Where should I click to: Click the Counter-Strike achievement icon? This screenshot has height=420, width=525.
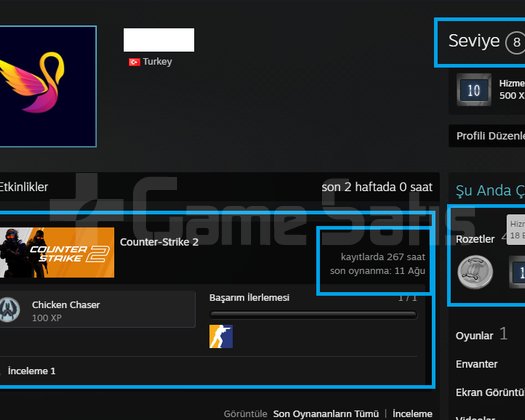click(221, 336)
